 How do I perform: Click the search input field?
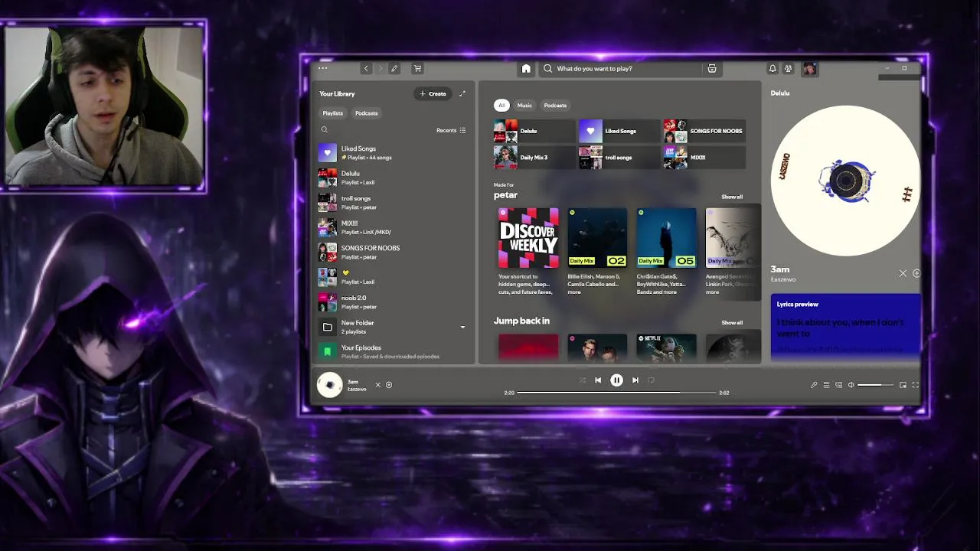click(x=630, y=68)
